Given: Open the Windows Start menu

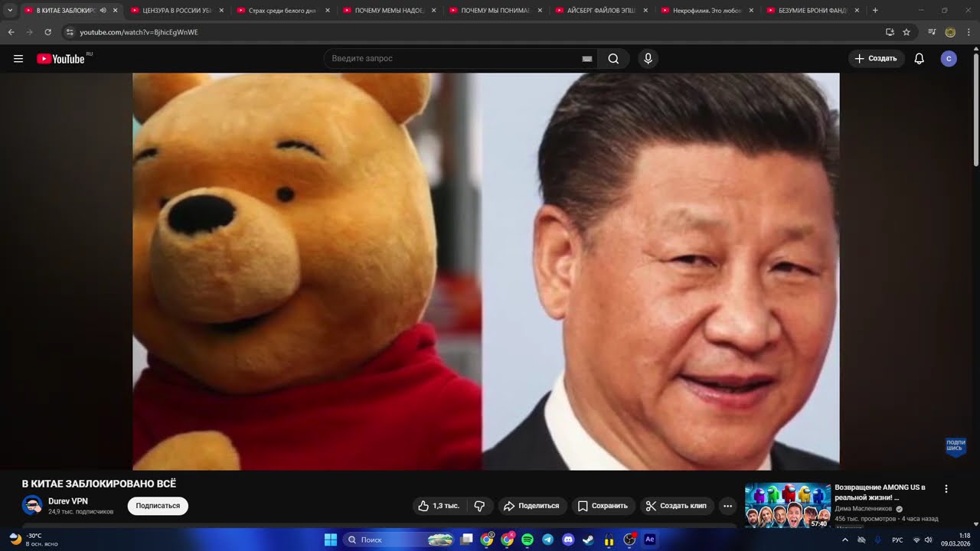Looking at the screenshot, I should pos(331,540).
